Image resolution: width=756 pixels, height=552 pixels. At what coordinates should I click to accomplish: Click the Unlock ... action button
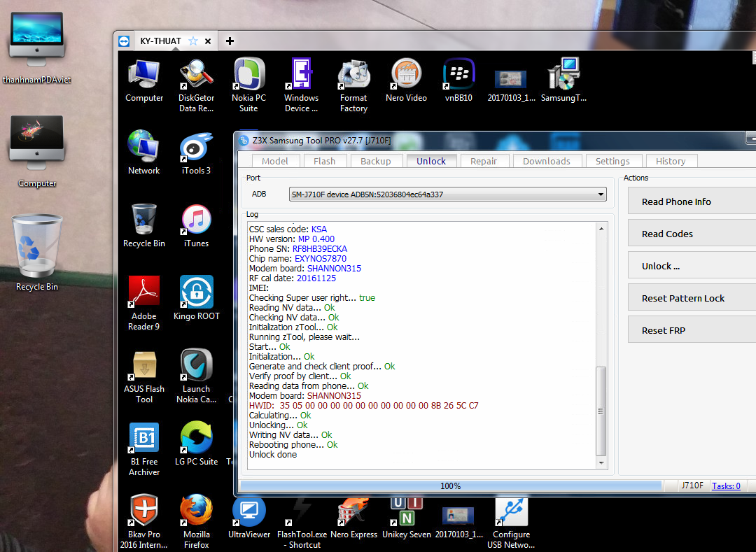(692, 266)
